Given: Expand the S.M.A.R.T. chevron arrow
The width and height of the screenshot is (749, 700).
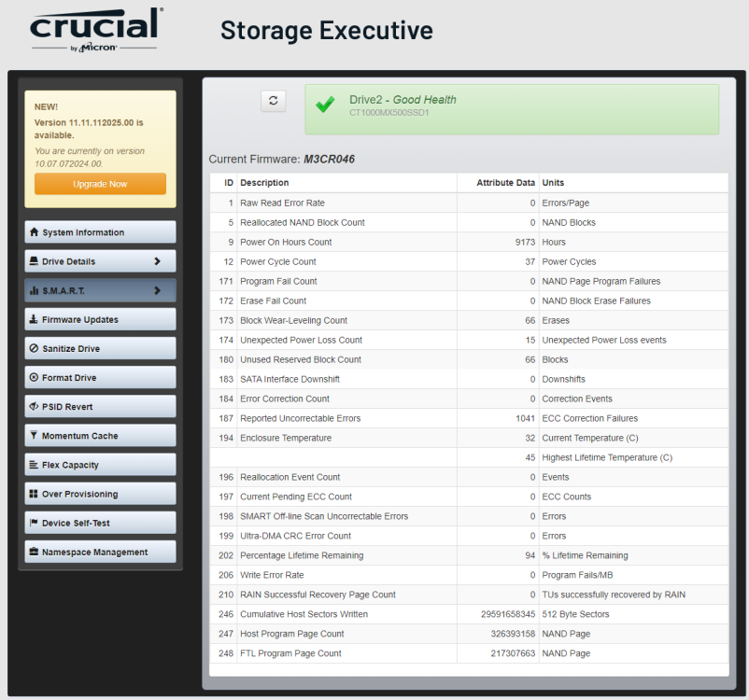Looking at the screenshot, I should [157, 290].
